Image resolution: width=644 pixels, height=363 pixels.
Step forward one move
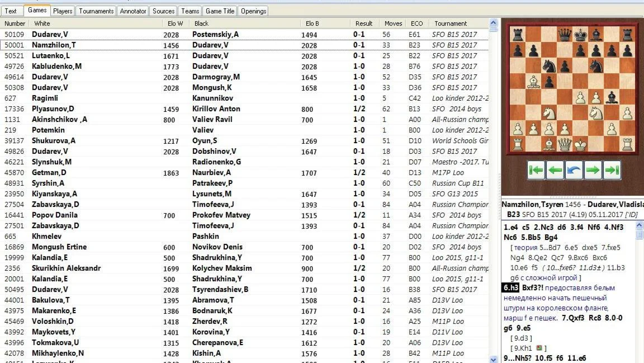(593, 170)
